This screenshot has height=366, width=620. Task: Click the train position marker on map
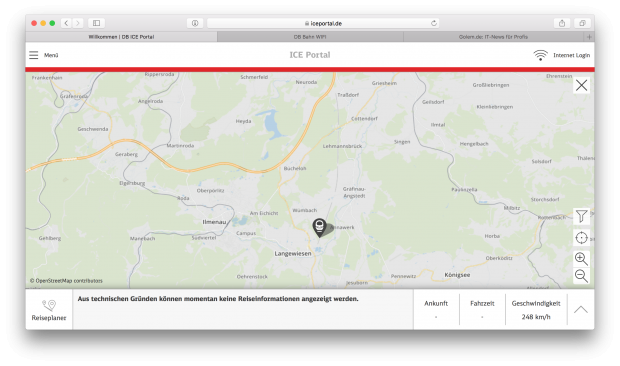tap(319, 227)
